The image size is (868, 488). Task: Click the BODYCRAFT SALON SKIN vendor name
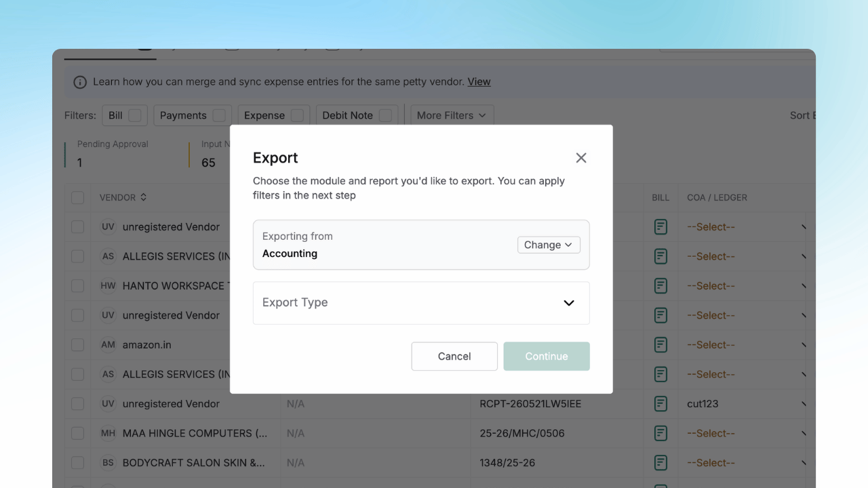coord(193,463)
